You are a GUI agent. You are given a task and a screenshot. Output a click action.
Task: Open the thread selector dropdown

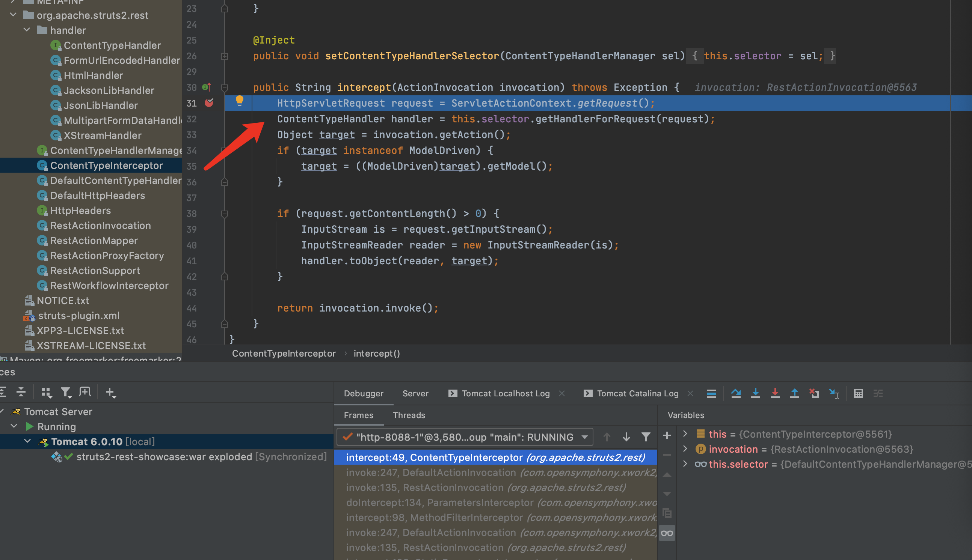pyautogui.click(x=465, y=437)
